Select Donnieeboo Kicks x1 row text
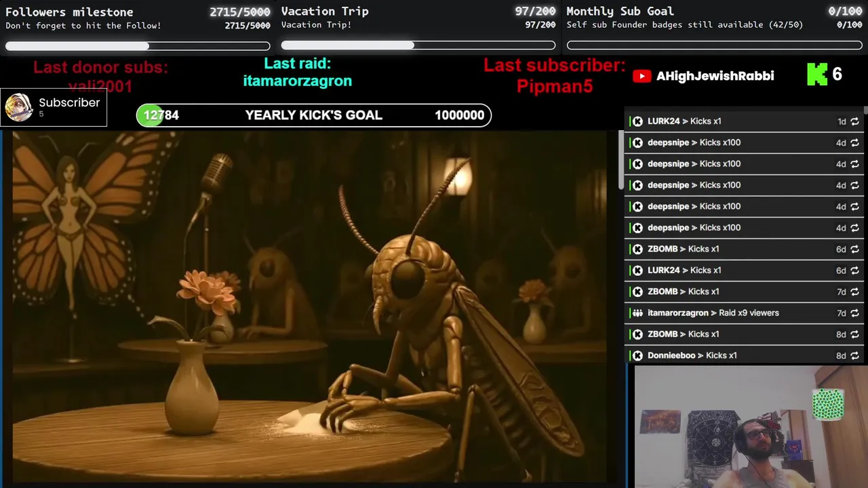Screen dimensions: 868x488 click(692, 355)
